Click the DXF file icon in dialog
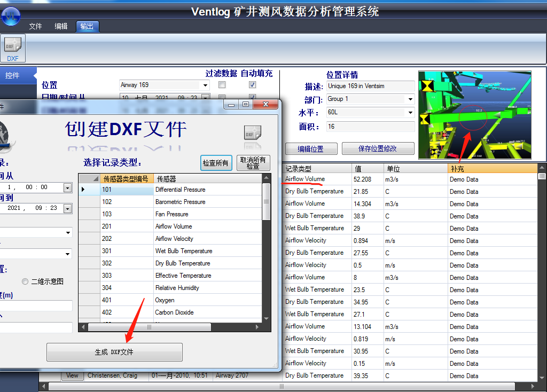This screenshot has width=547, height=392. (x=252, y=132)
